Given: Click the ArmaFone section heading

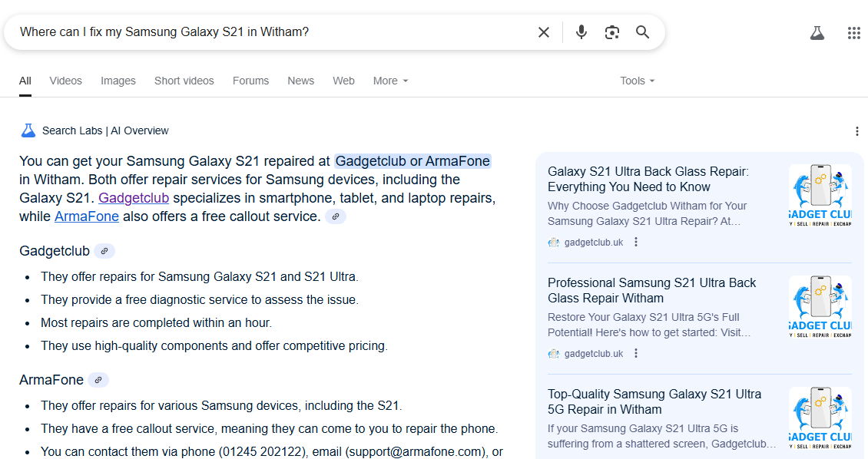Looking at the screenshot, I should tap(51, 380).
